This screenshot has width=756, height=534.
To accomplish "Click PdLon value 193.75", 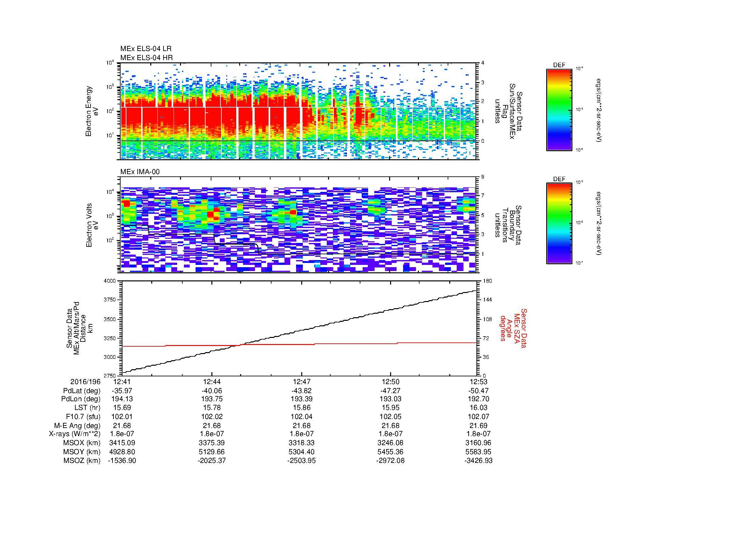I will (212, 399).
